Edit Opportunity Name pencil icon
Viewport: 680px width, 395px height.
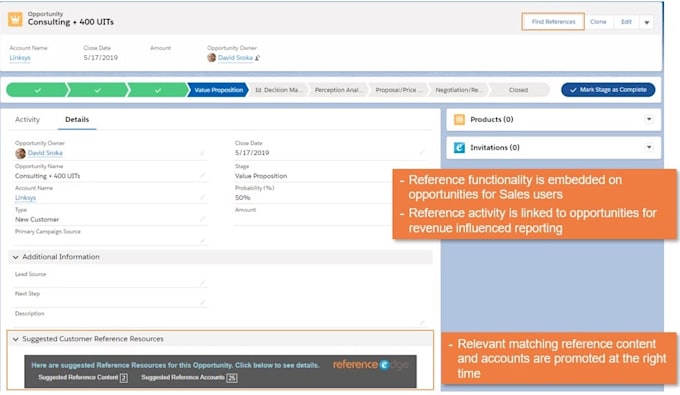tap(202, 175)
